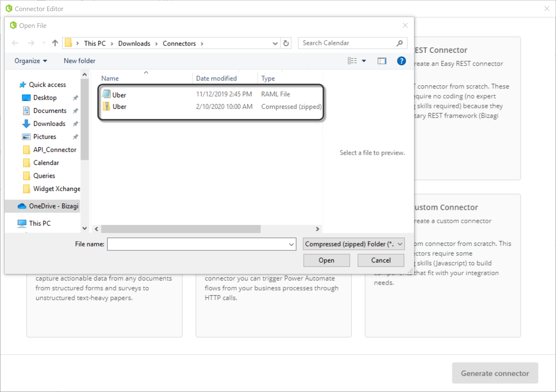
Task: Click the Downloads blue arrow icon
Action: (26, 124)
